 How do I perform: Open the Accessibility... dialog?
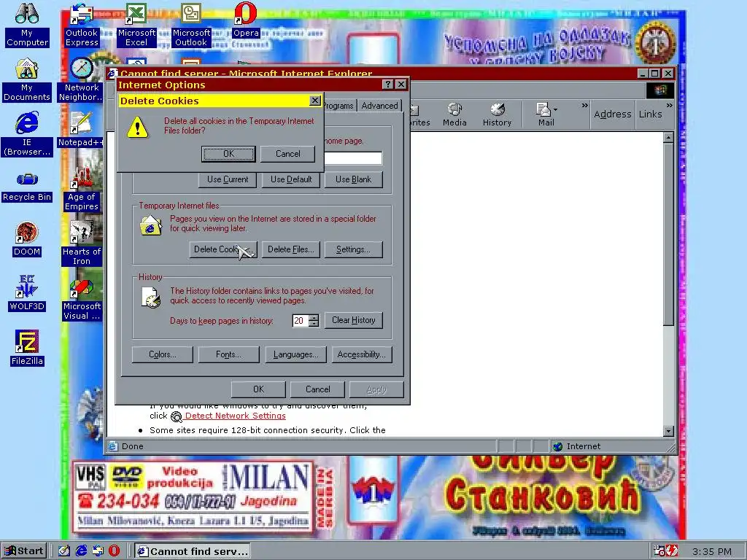(x=362, y=354)
